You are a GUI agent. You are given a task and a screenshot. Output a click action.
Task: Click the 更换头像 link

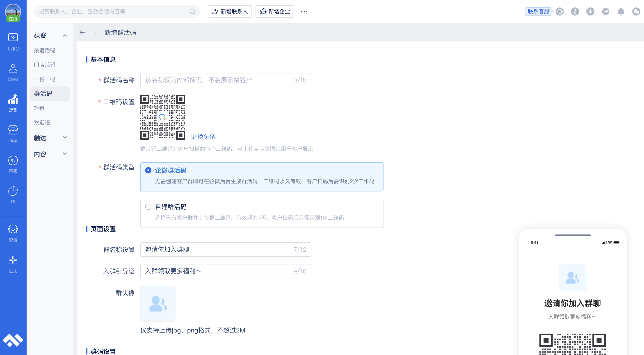pos(203,137)
